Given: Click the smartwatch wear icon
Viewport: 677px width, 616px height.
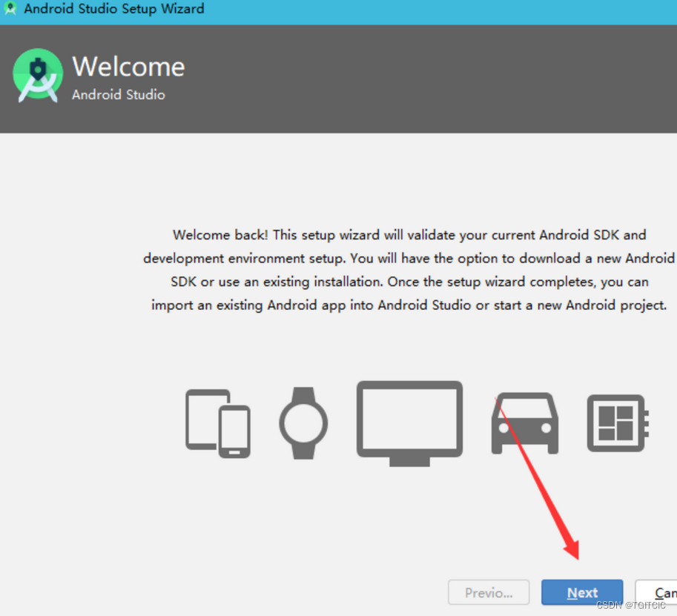Looking at the screenshot, I should (x=303, y=423).
